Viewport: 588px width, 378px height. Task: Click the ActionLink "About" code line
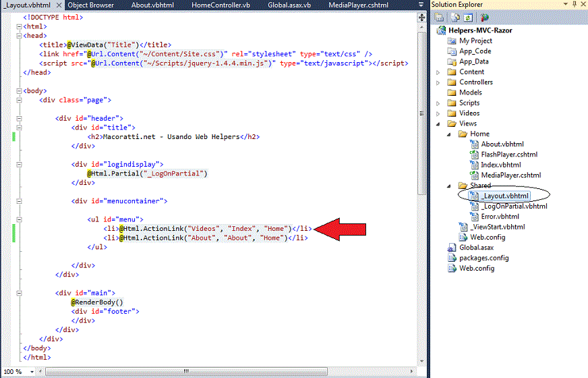pos(206,238)
